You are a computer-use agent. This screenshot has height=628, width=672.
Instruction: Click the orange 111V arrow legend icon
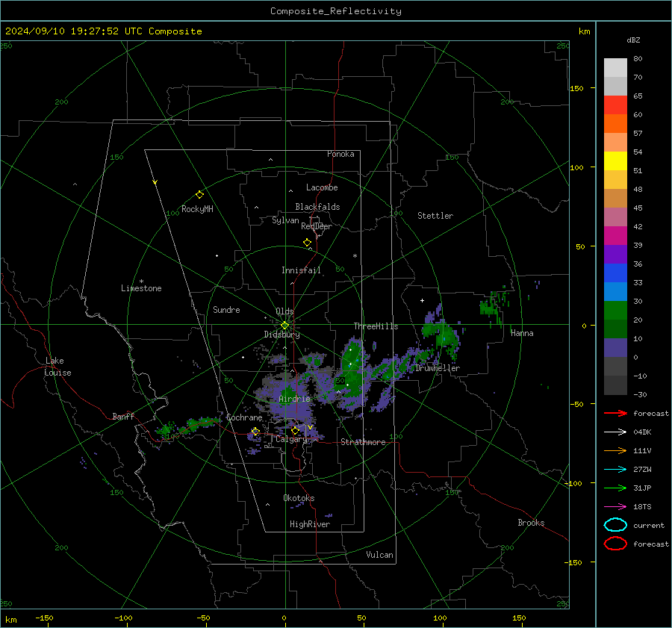coord(615,450)
